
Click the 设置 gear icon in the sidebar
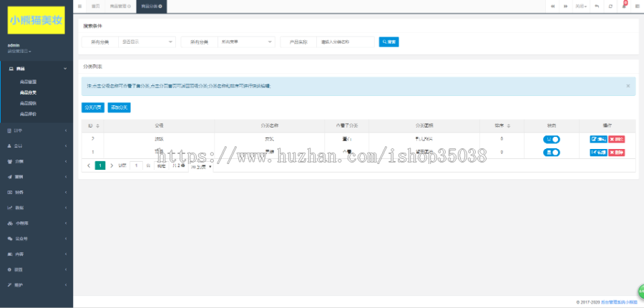click(x=10, y=269)
